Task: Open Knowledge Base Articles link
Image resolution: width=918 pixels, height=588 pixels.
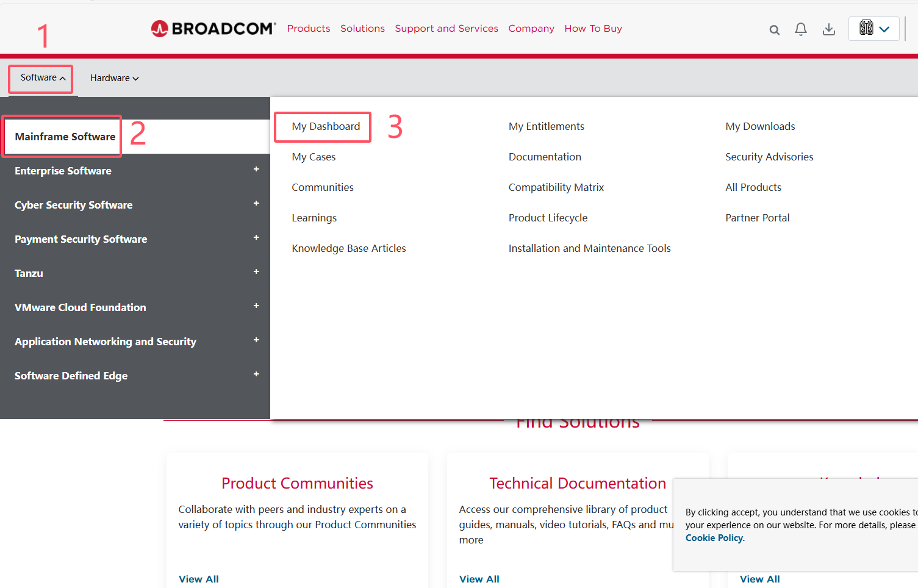Action: [349, 248]
